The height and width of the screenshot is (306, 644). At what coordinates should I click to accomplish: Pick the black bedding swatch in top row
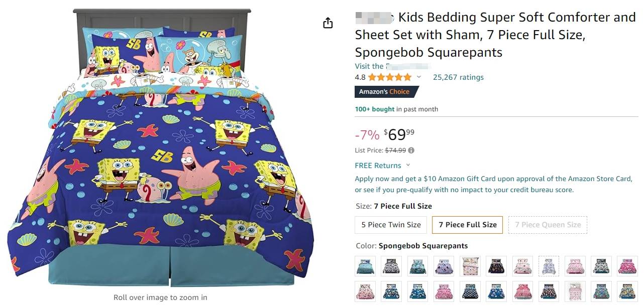[x=496, y=266]
